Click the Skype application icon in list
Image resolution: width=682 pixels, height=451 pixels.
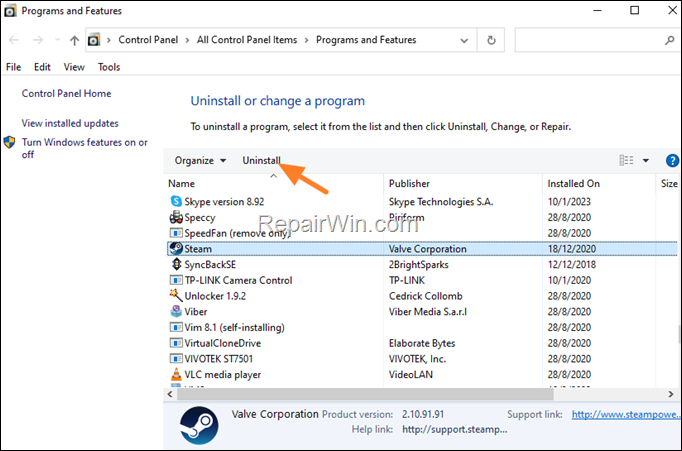coord(176,201)
